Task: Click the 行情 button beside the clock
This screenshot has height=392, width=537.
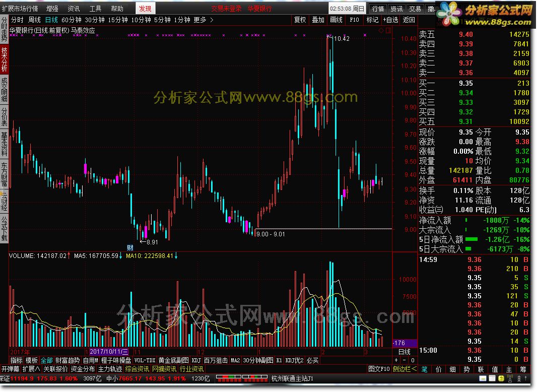Action: coord(378,9)
